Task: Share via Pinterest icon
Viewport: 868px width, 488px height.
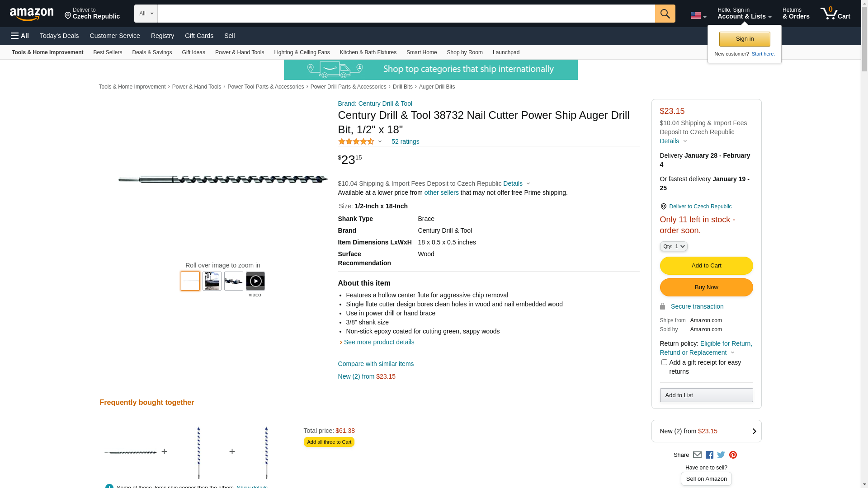Action: click(x=733, y=455)
